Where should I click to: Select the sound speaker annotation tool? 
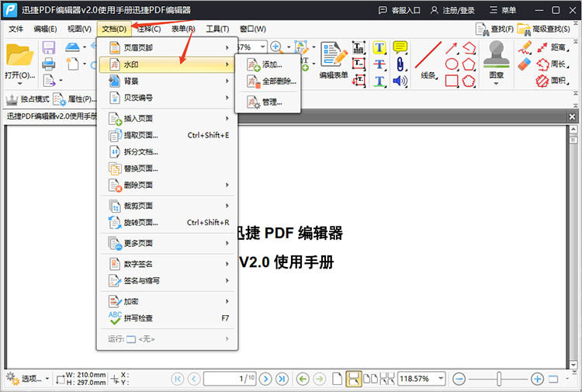coord(400,81)
